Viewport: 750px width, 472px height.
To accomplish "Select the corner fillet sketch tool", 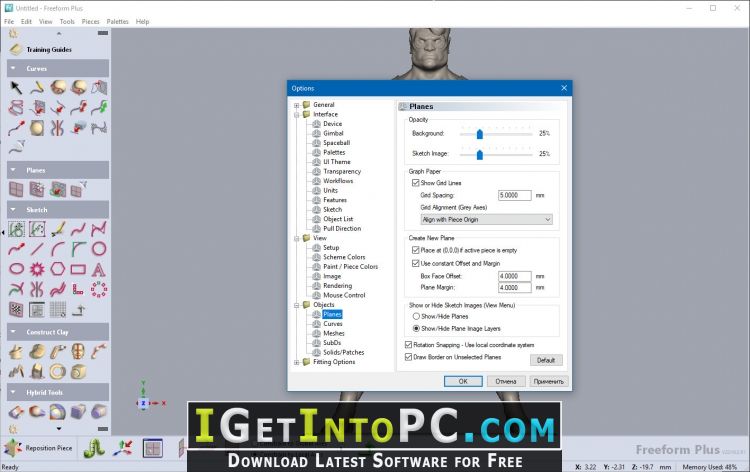I will (x=78, y=249).
